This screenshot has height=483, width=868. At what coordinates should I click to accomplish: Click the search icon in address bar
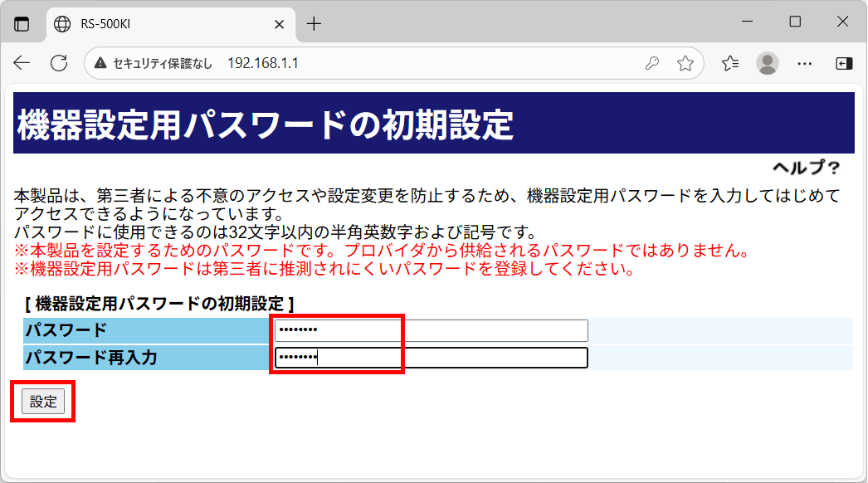(x=655, y=62)
